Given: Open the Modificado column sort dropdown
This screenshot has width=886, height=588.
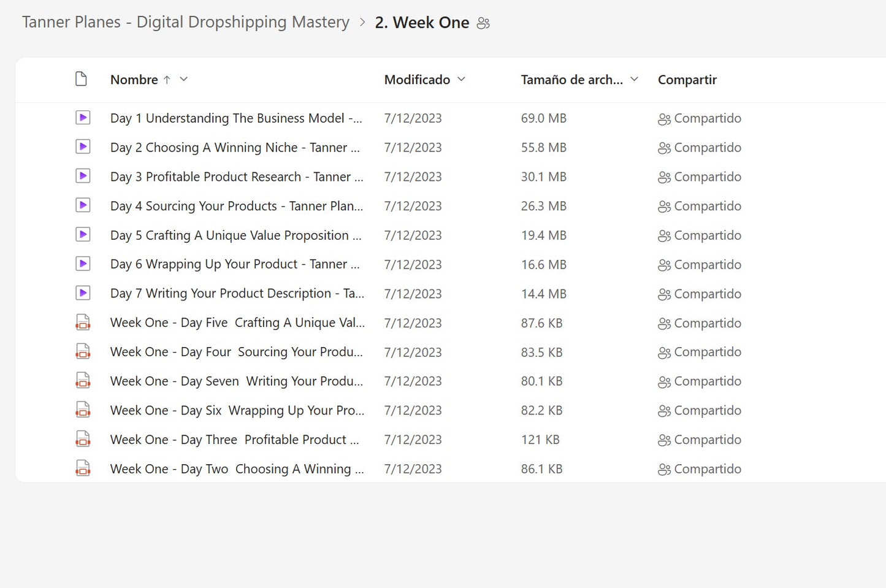Looking at the screenshot, I should (462, 79).
